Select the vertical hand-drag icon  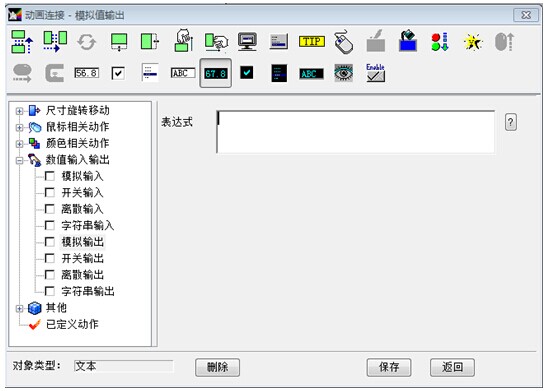[x=184, y=41]
